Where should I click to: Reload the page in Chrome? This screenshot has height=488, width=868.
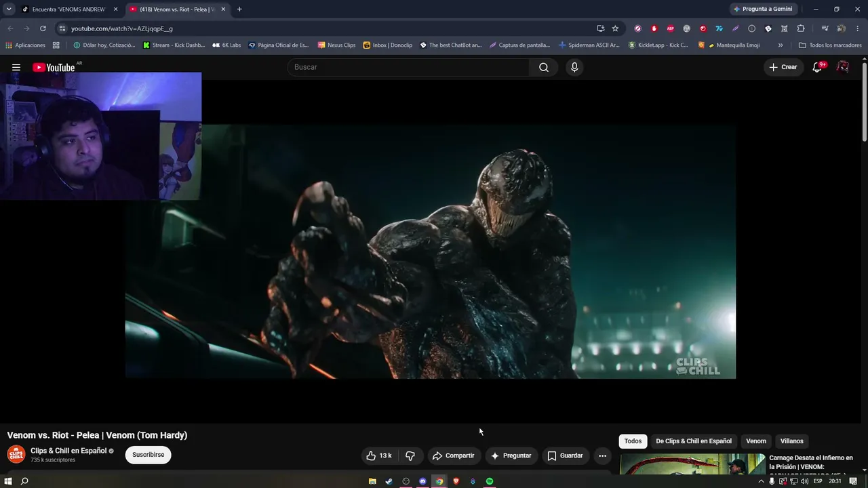43,28
